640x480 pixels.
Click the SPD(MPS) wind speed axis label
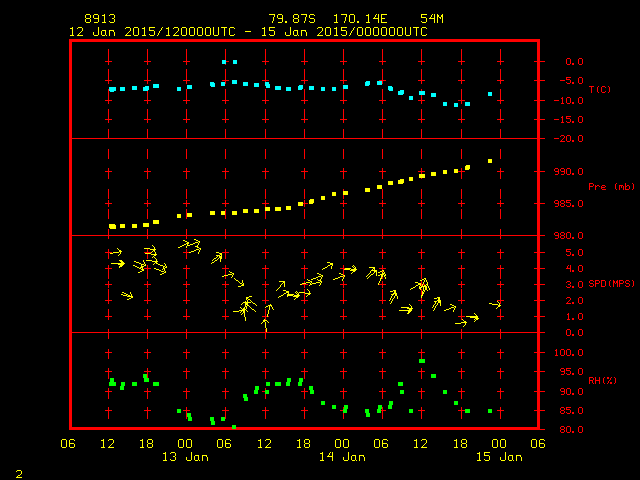(611, 283)
